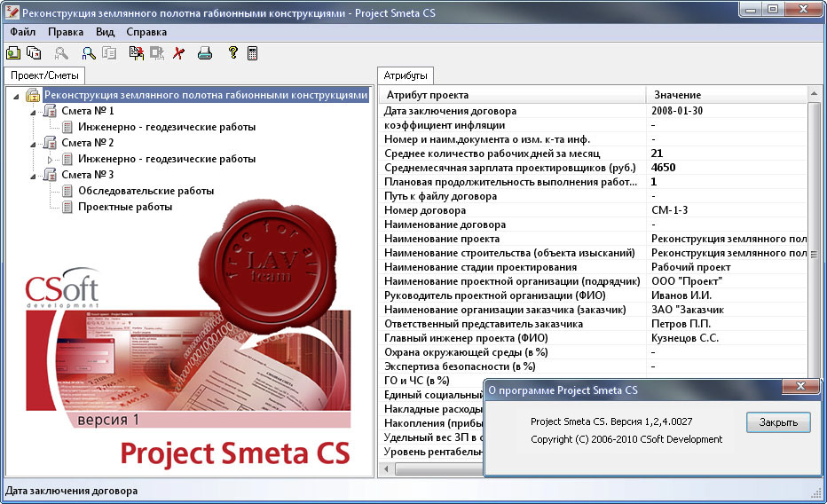Click the value СМ-1-3

click(x=669, y=210)
